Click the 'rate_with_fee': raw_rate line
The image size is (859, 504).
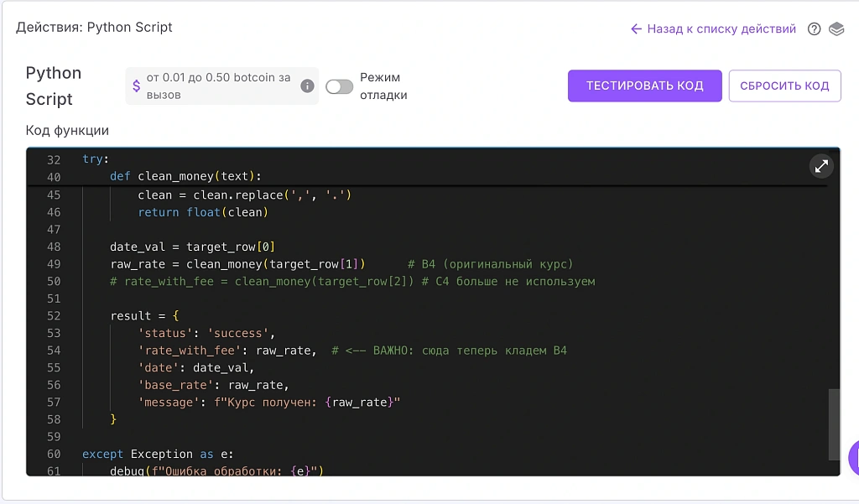pos(227,351)
